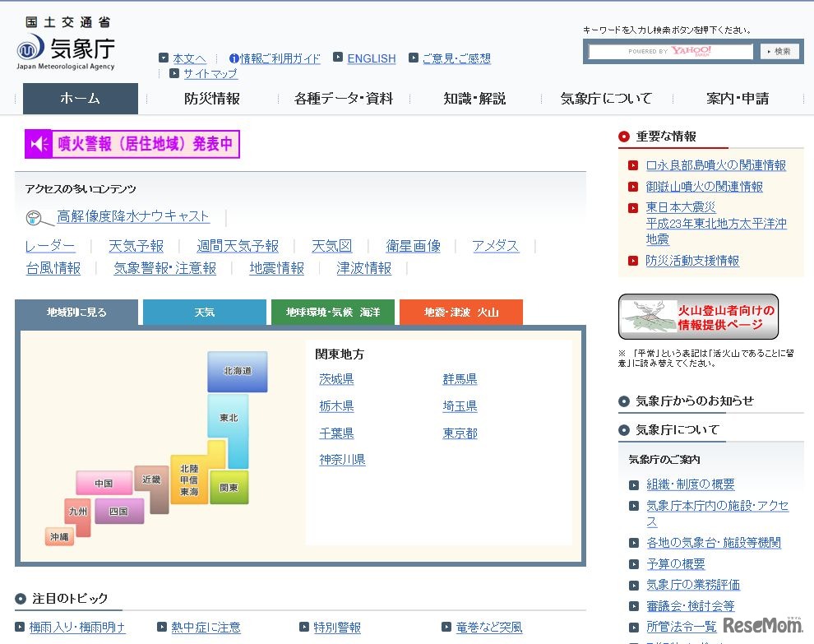Select the 地震・津波 火山 tab

(x=460, y=312)
